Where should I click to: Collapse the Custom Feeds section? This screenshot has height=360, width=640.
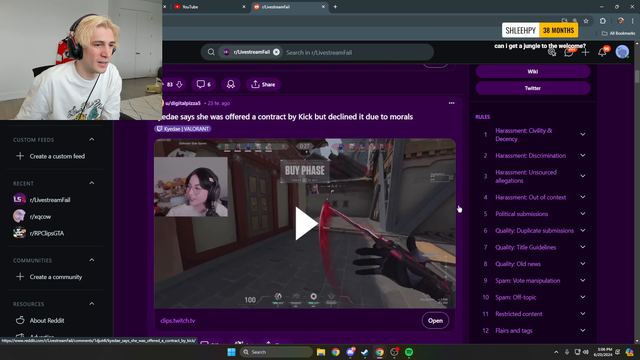[x=91, y=140]
